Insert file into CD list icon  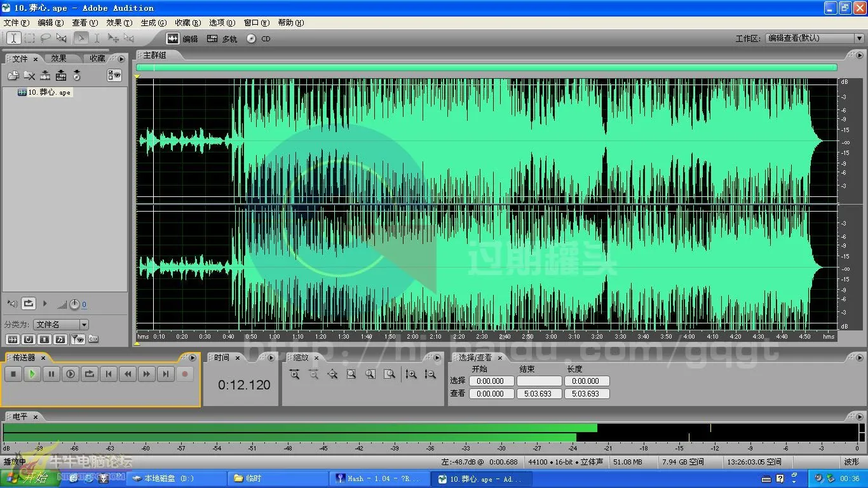76,76
